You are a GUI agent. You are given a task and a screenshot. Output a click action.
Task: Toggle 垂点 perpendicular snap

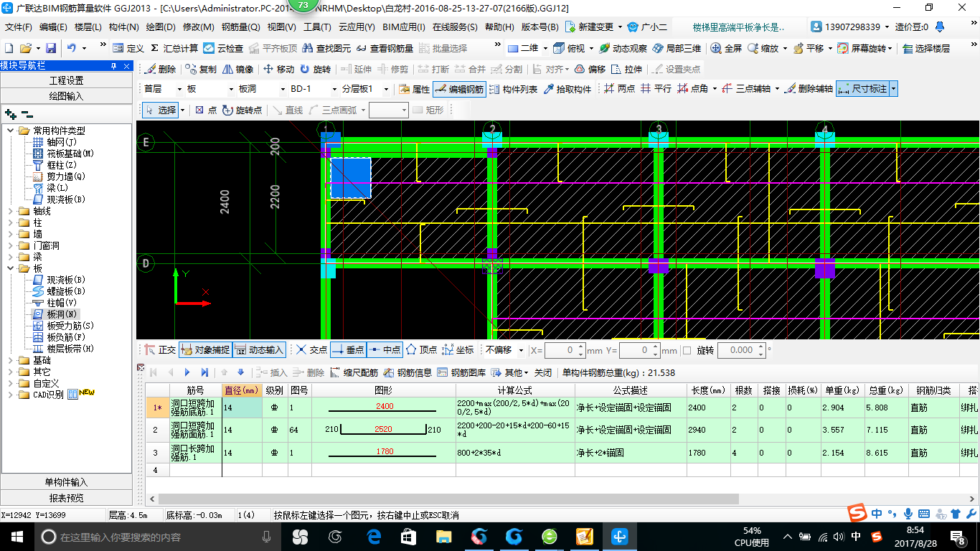click(348, 349)
